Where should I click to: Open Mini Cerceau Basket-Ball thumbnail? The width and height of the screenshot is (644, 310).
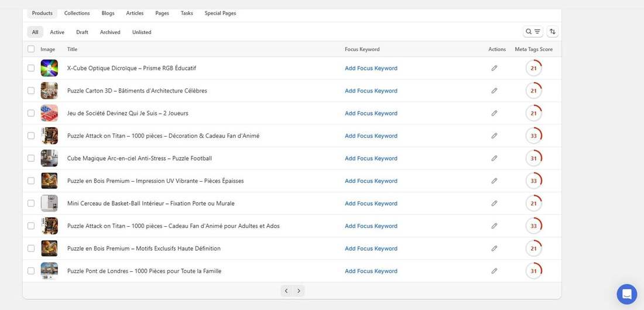point(49,203)
